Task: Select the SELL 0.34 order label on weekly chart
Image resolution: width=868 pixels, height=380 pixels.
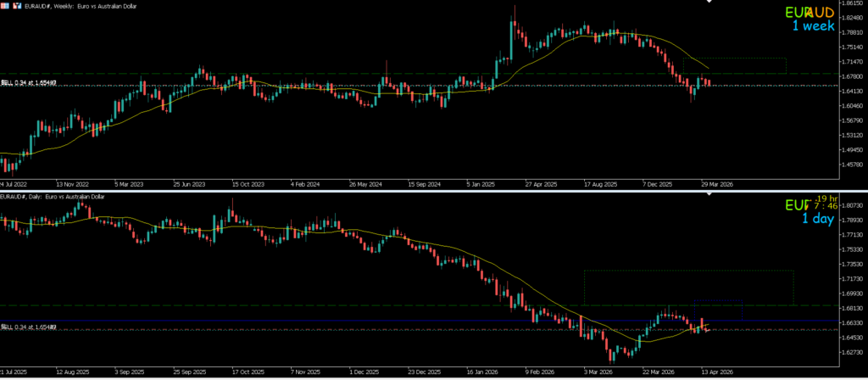Action: (29, 83)
